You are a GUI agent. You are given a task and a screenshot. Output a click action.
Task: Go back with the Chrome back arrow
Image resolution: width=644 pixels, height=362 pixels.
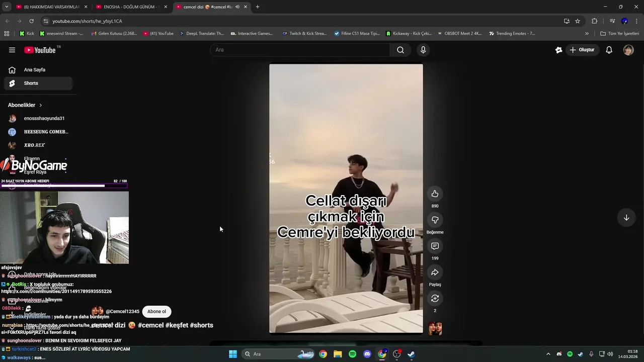(x=7, y=21)
